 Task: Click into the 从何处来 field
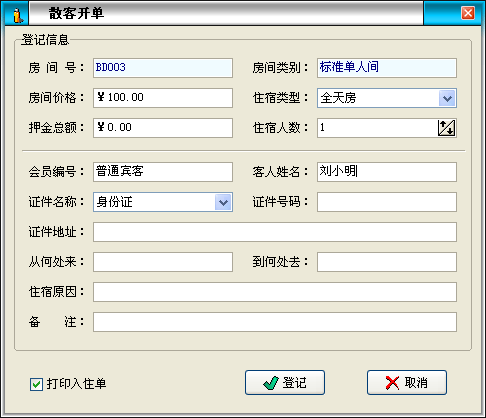163,262
